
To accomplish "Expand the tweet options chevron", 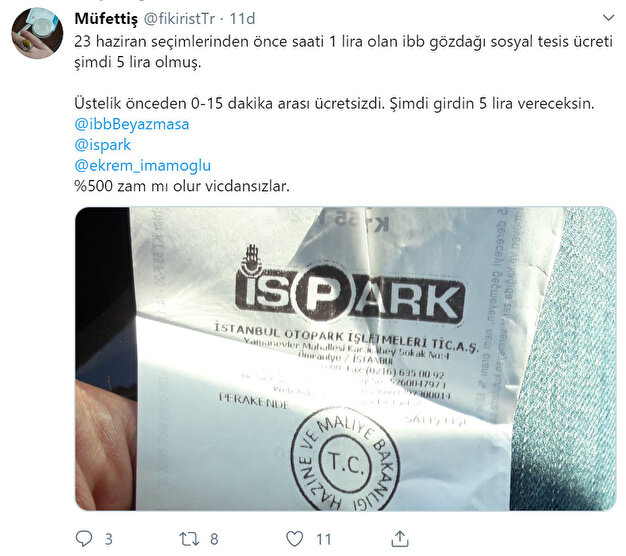I will pyautogui.click(x=608, y=18).
